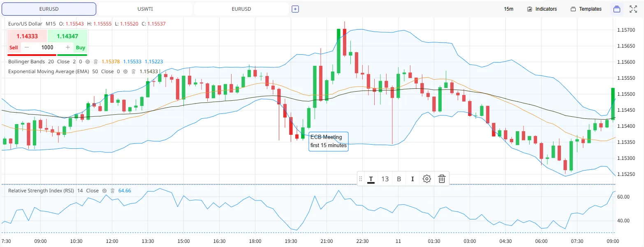Open the 15m timeframe selector
644x247 pixels.
[509, 9]
